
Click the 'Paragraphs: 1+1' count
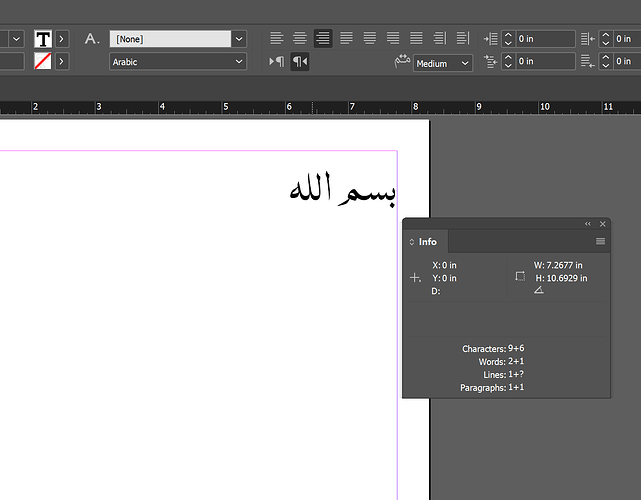[x=492, y=387]
